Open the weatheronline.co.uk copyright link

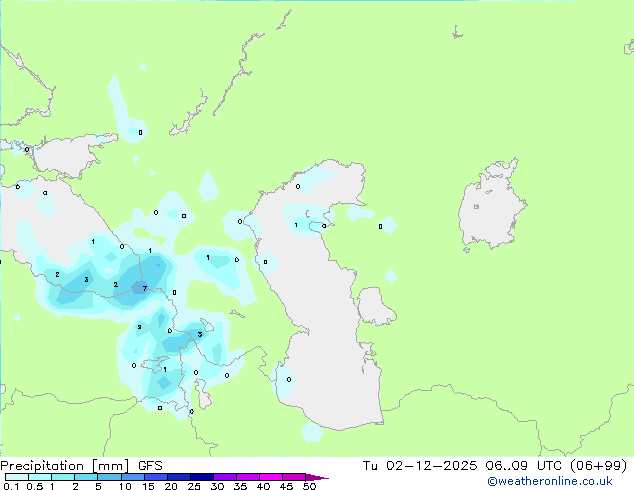click(x=549, y=481)
